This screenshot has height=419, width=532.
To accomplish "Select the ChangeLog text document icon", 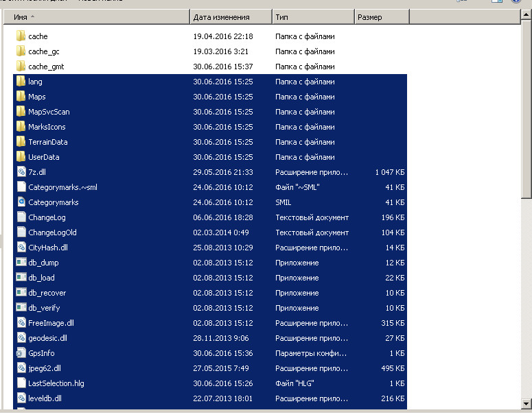I will pos(21,217).
